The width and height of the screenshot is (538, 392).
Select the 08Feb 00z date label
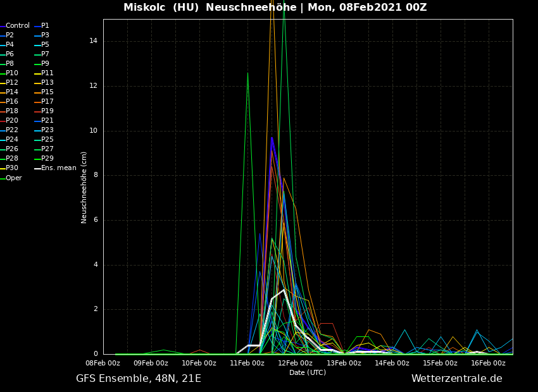103,364
